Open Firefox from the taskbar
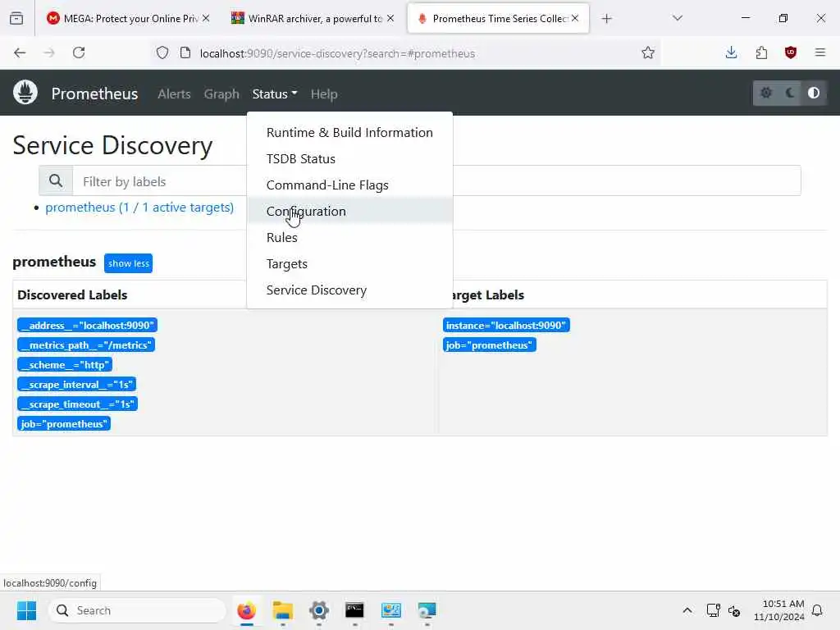The width and height of the screenshot is (840, 630). pos(246,610)
